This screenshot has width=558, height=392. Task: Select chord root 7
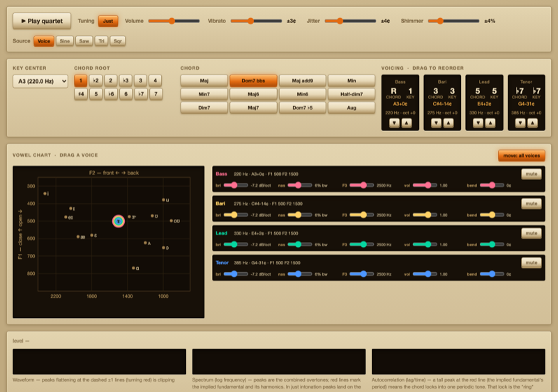[x=156, y=94]
